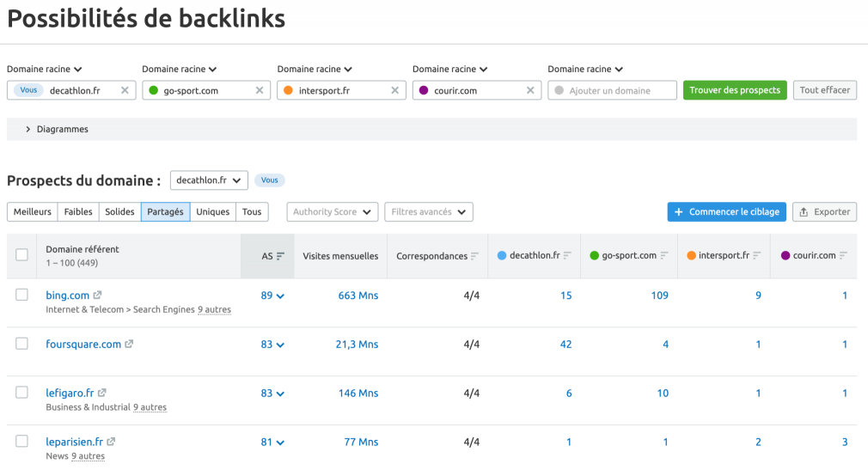Open the leparisien.fr domain link

click(x=74, y=442)
